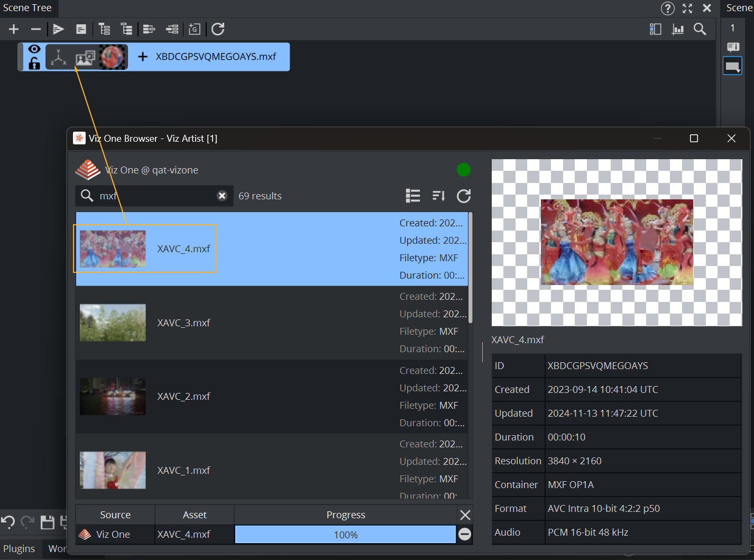This screenshot has width=754, height=560.
Task: Click the bar chart statistics icon
Action: pos(677,29)
